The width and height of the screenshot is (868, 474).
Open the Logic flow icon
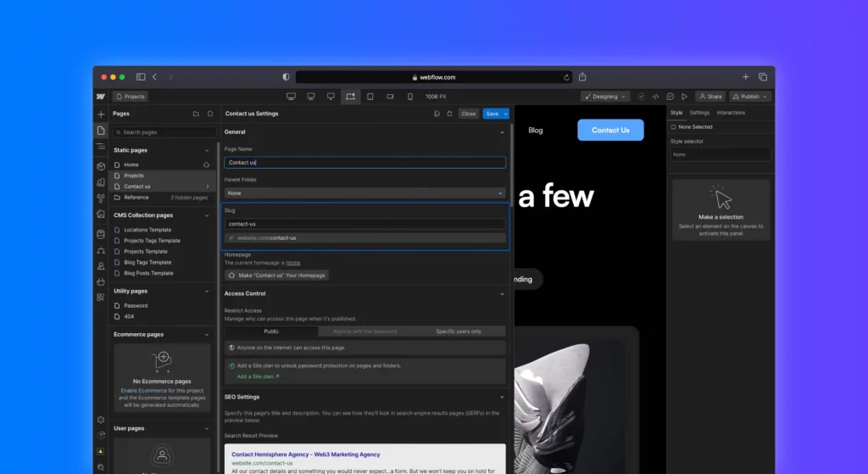[101, 250]
